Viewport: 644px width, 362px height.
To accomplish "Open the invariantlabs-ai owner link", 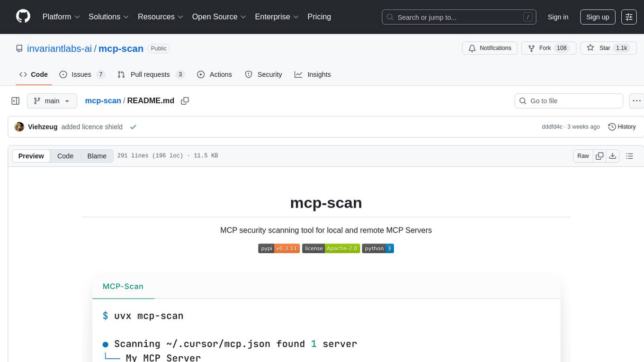I will pos(60,48).
